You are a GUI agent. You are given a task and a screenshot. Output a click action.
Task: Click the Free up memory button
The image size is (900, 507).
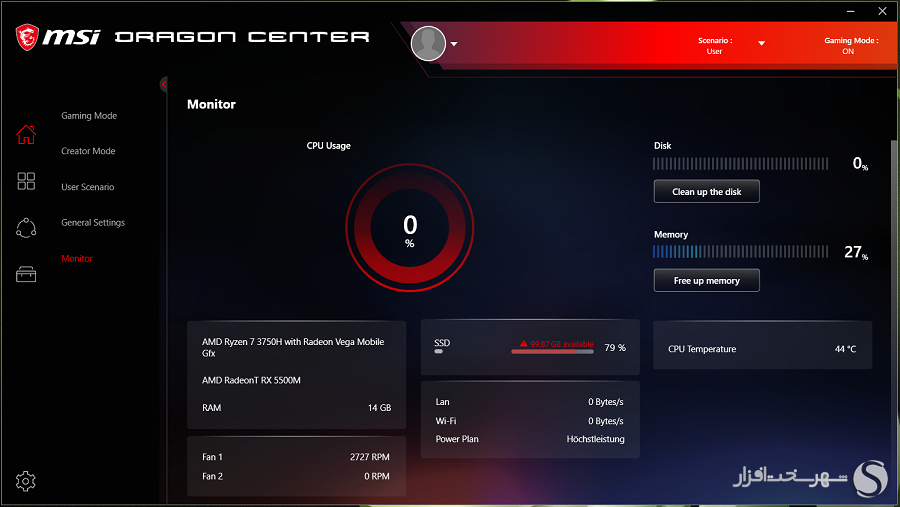point(707,280)
